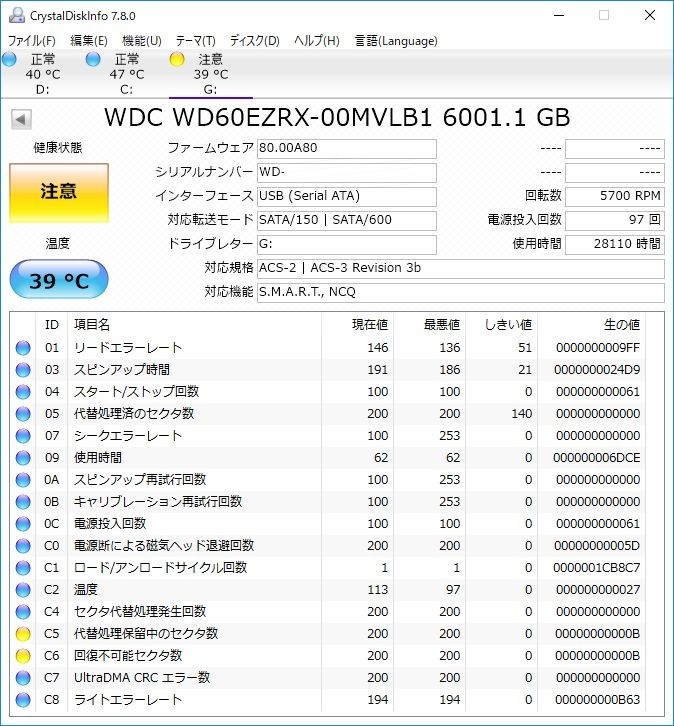
Task: Click the ドライブレター field G:
Action: click(347, 244)
